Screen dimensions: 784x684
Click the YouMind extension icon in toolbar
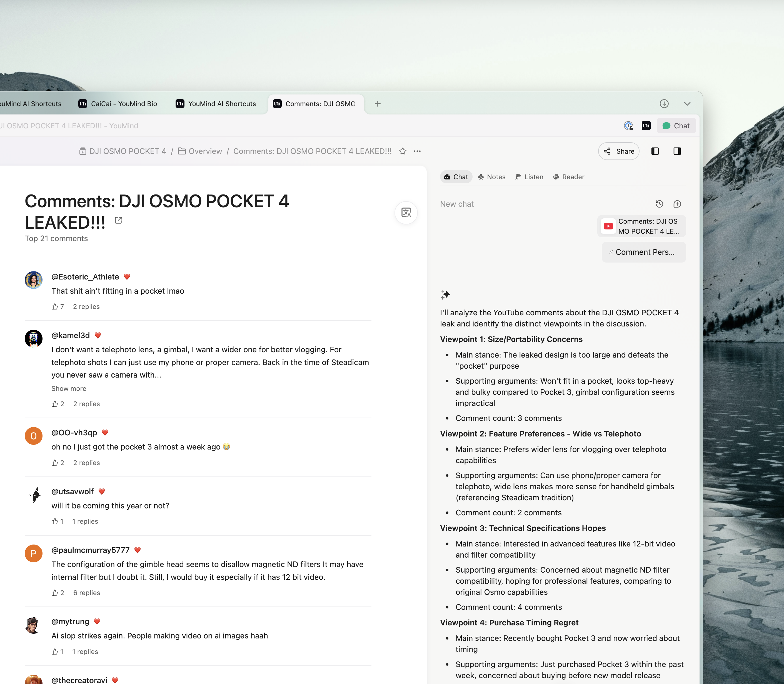[646, 126]
